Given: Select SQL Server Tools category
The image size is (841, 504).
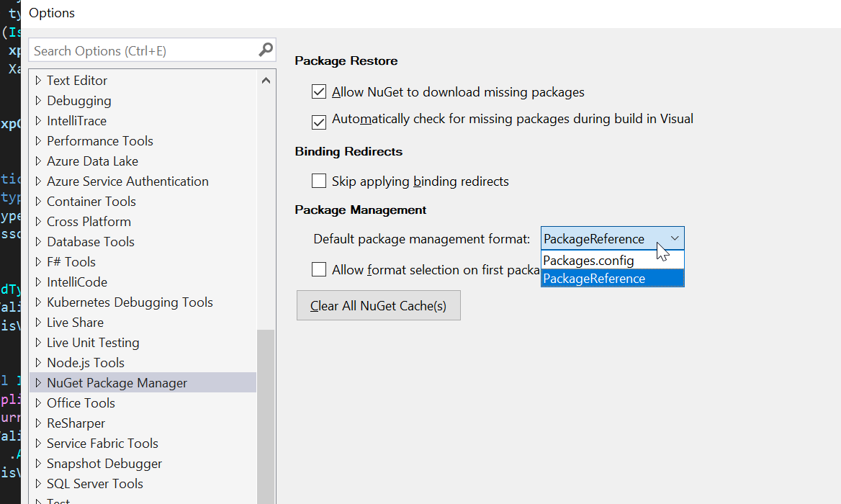Looking at the screenshot, I should (94, 484).
